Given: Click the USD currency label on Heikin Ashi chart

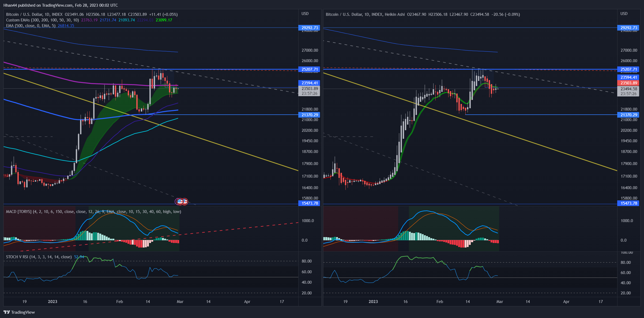Looking at the screenshot, I should point(624,14).
